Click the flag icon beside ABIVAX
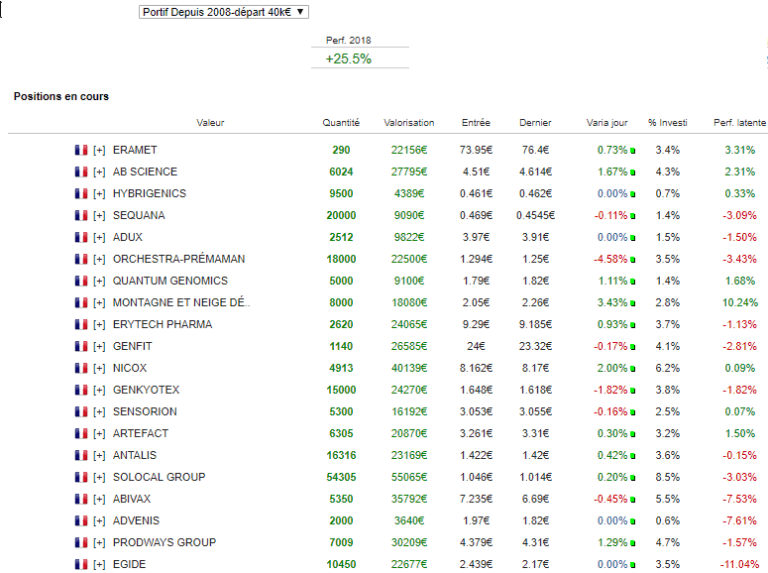768x573 pixels. (x=81, y=499)
